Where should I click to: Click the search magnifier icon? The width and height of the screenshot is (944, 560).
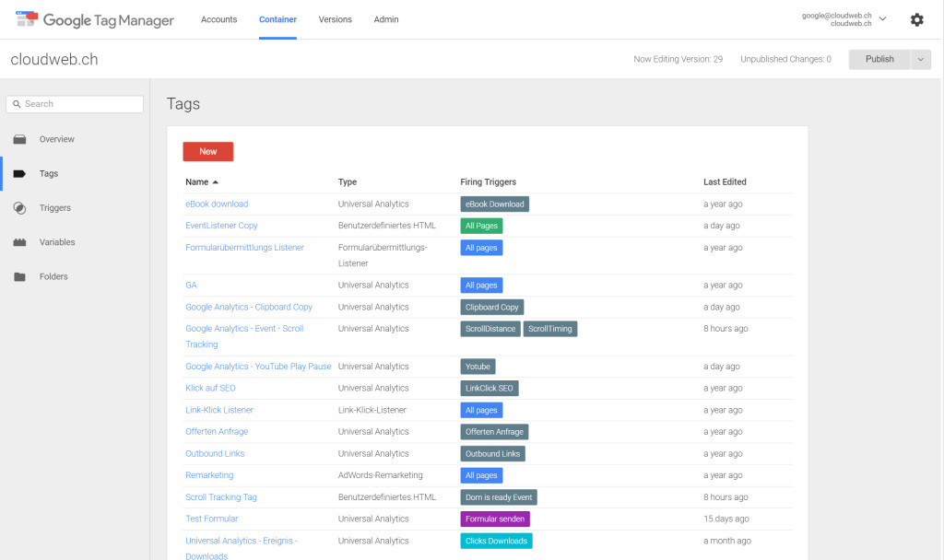pos(17,104)
